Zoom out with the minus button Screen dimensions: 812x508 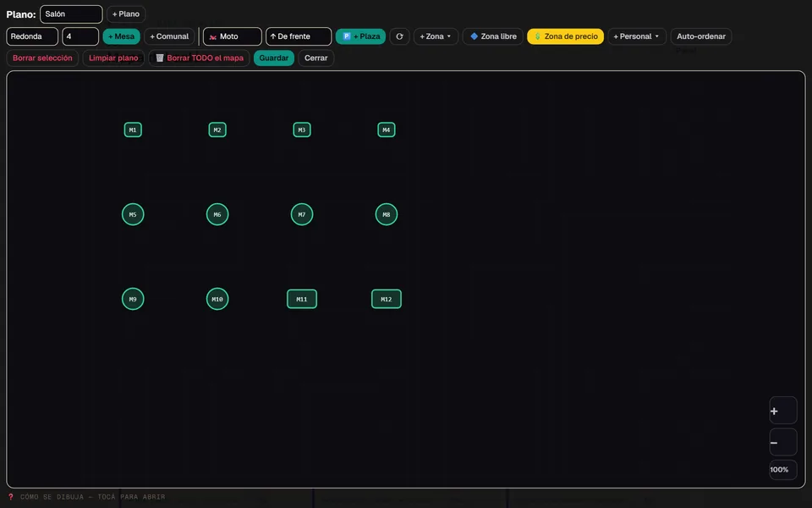point(783,442)
